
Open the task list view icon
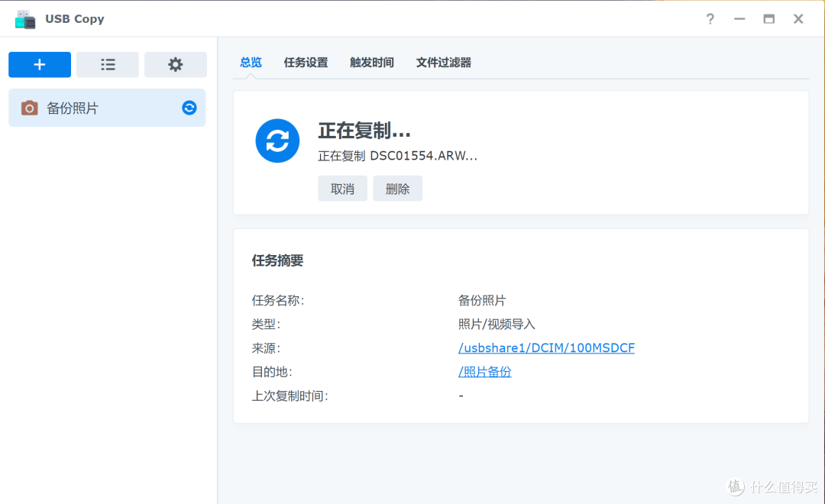coord(108,65)
